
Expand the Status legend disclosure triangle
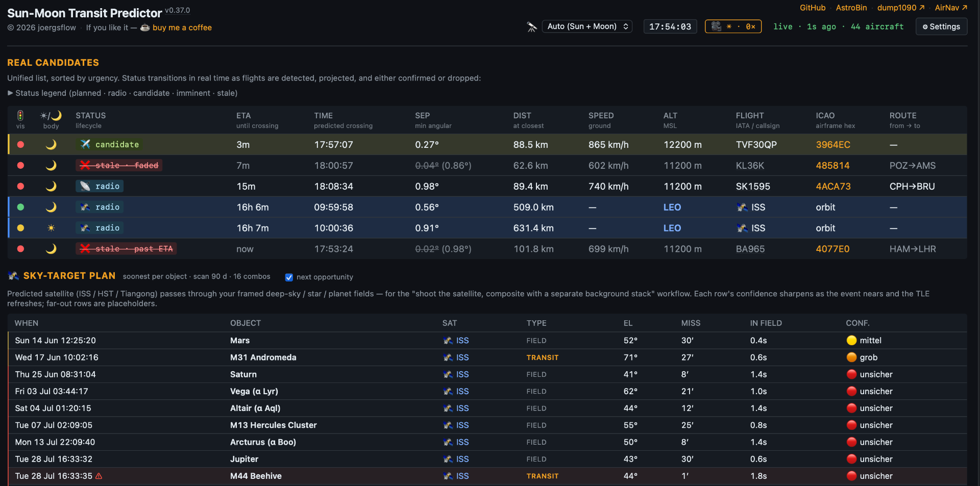pyautogui.click(x=10, y=93)
